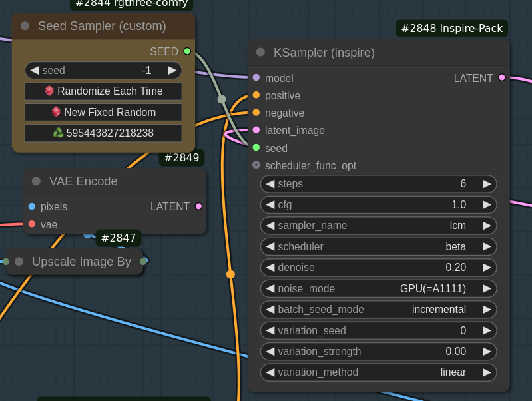This screenshot has width=532, height=401.
Task: Click Randomize Each Time button
Action: click(103, 91)
